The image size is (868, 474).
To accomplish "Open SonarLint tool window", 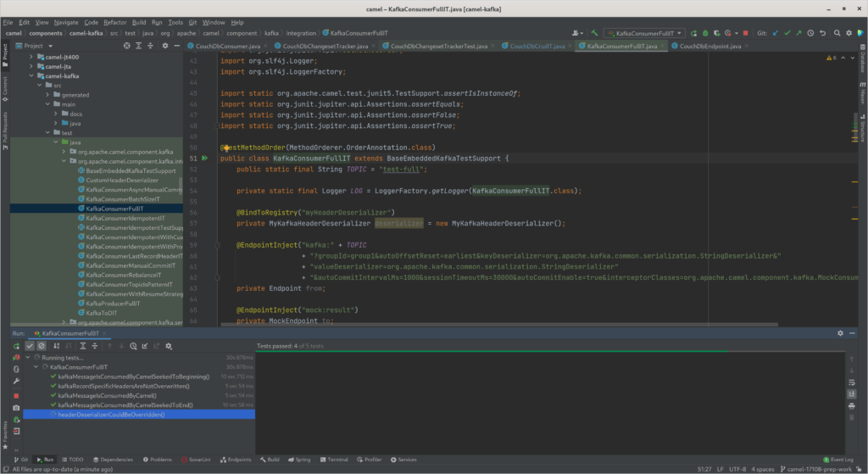I will (x=196, y=460).
